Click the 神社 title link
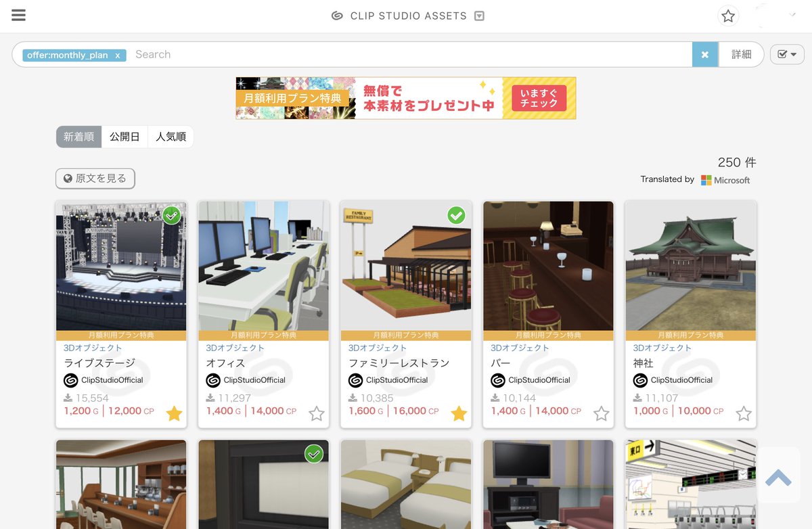The image size is (812, 529). click(x=643, y=363)
